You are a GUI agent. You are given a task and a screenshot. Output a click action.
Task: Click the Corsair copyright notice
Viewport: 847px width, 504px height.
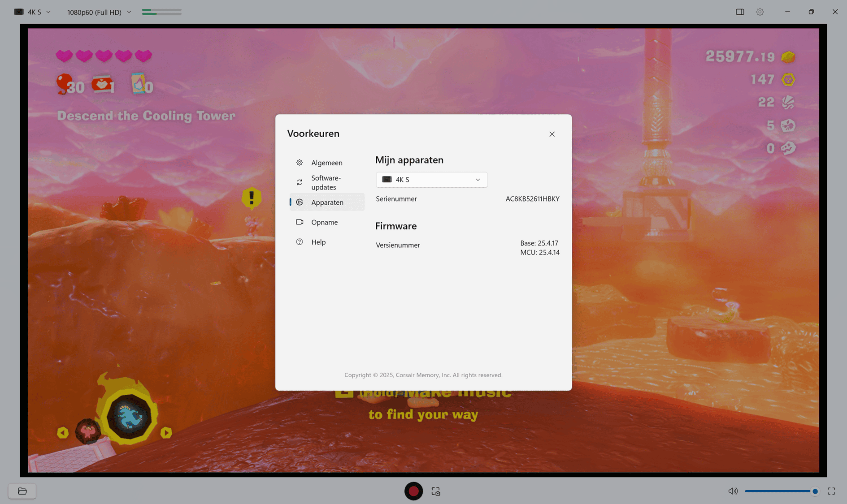pos(423,375)
